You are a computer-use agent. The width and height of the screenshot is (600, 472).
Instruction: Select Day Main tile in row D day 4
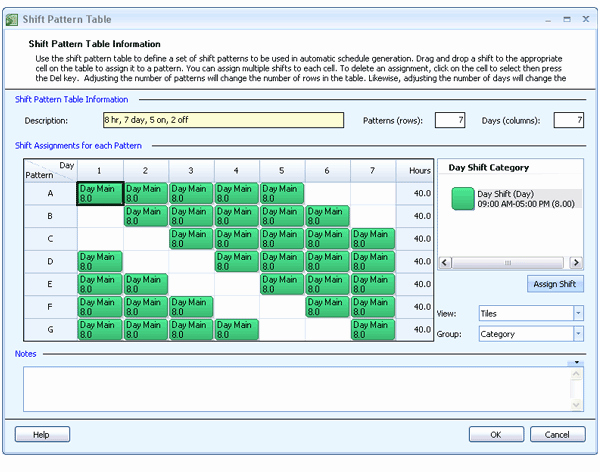(x=236, y=261)
